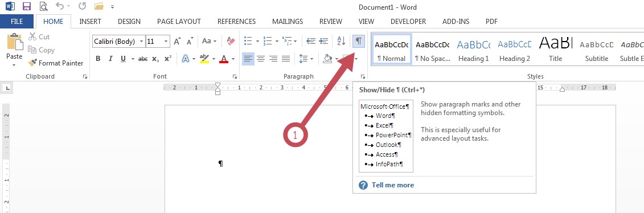Toggle Show/Hide paragraph marks ¶ button
The height and width of the screenshot is (213, 644).
pos(359,41)
